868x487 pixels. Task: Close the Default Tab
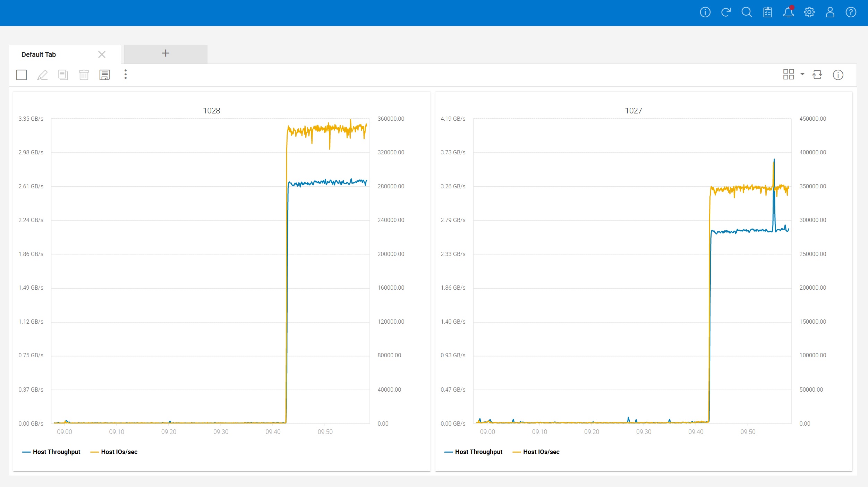click(x=102, y=54)
